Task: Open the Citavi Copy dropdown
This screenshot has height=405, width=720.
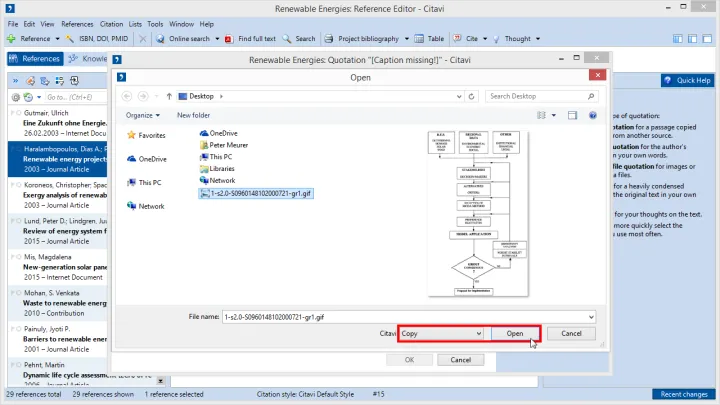Action: pos(441,333)
